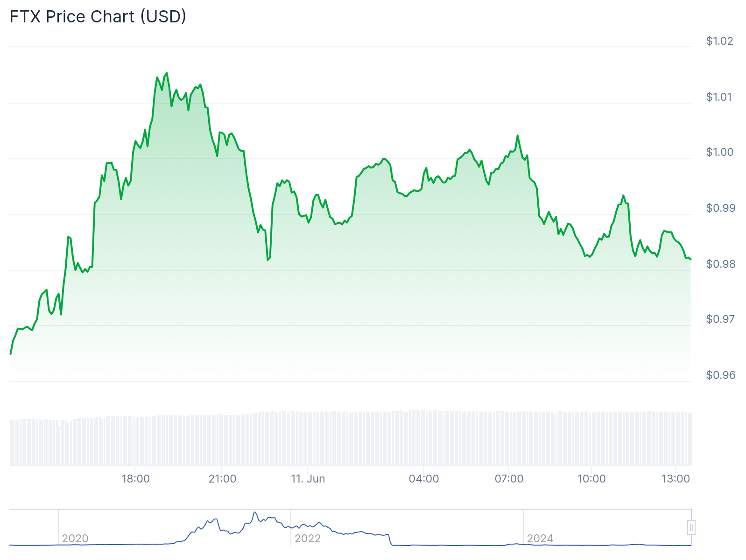Click the $0.99 price axis label
The height and width of the screenshot is (560, 746).
click(720, 208)
